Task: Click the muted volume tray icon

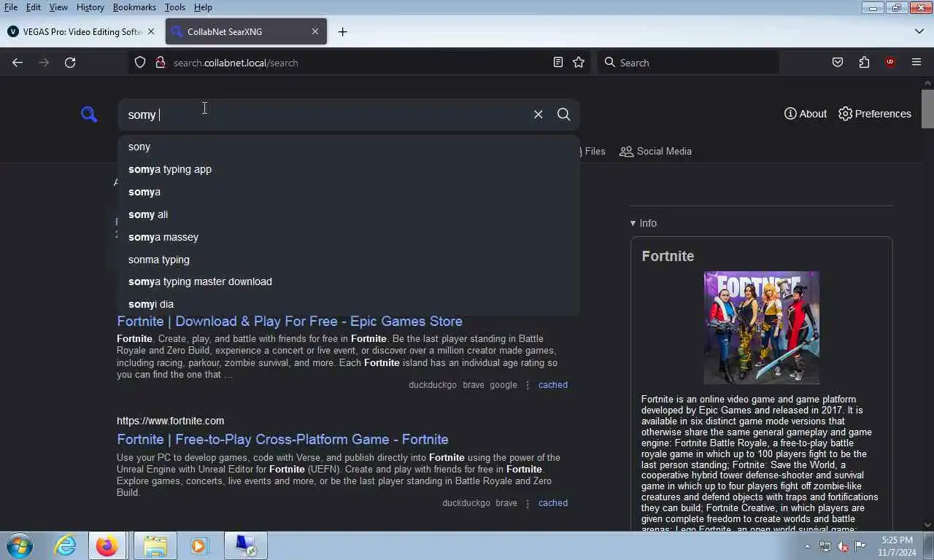Action: 843,546
